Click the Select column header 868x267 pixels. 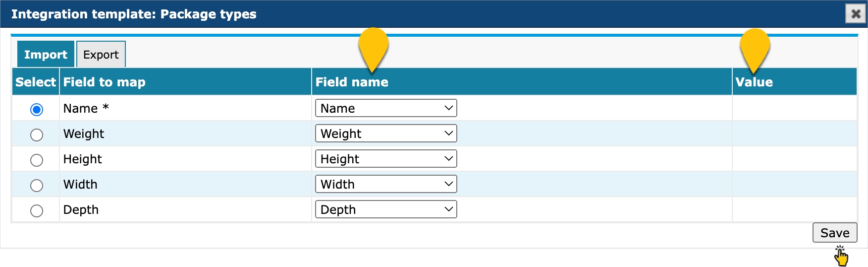point(36,82)
